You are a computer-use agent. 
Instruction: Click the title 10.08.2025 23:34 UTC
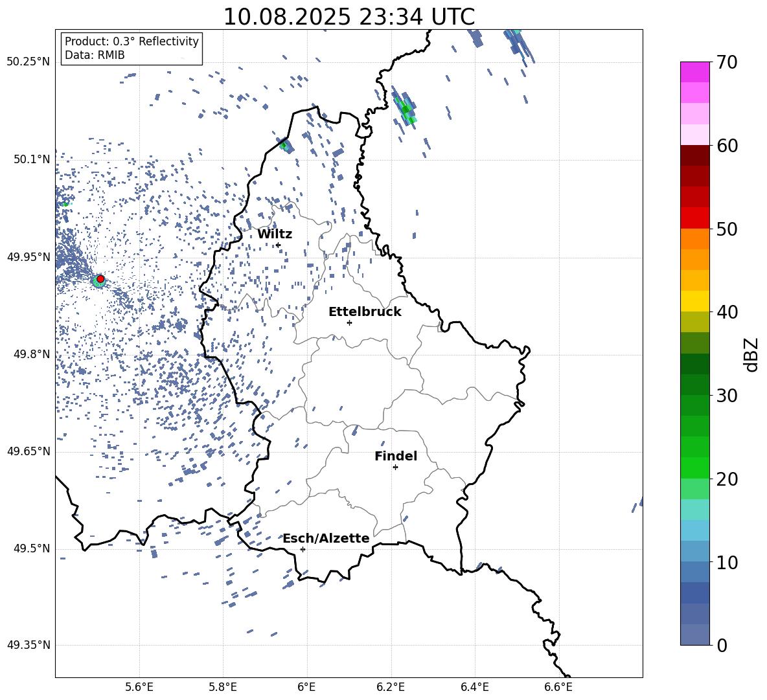[x=349, y=17]
